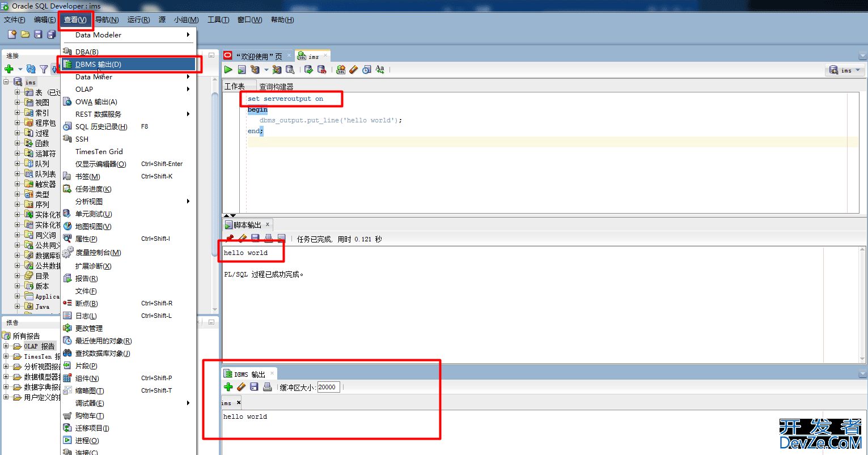Click the SQL Tuning Advisor icon
This screenshot has width=868, height=455.
pos(290,69)
